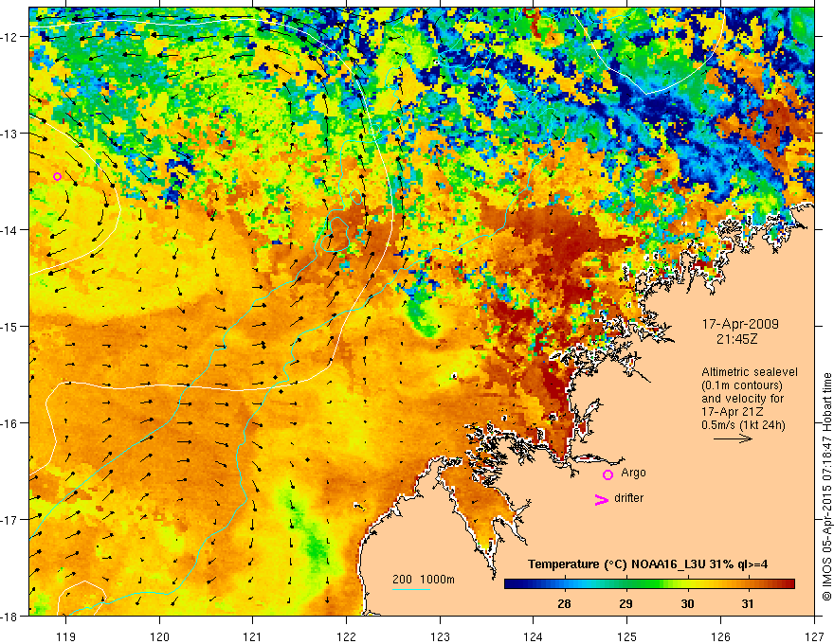Click the dark red end of temperature colorbar
The width and height of the screenshot is (834, 644).
[789, 584]
